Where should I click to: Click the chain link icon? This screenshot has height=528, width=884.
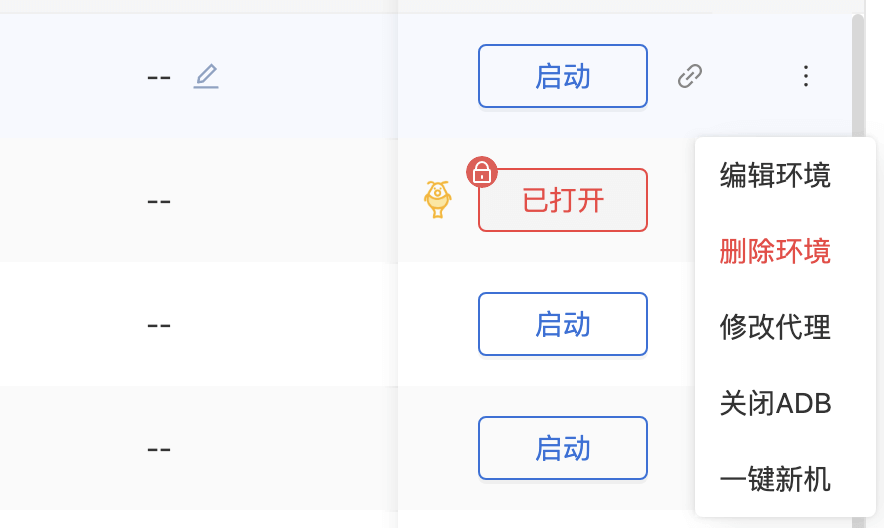coord(690,76)
